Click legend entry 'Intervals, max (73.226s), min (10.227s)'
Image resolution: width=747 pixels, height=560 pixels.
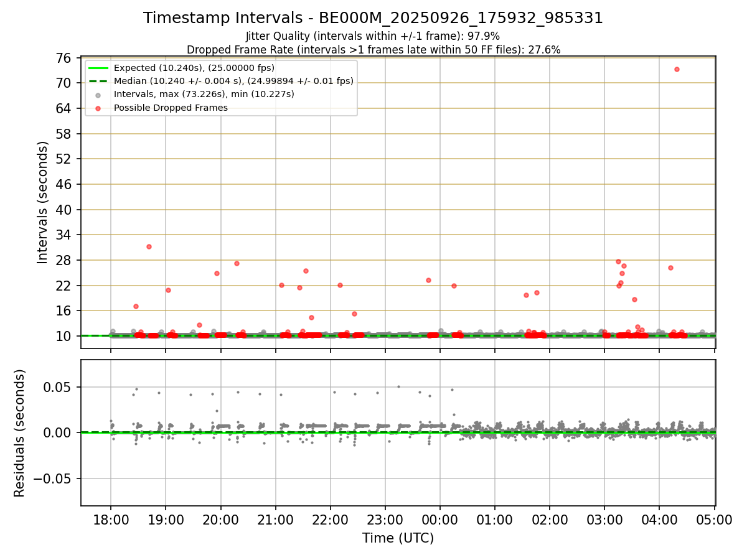coord(204,94)
